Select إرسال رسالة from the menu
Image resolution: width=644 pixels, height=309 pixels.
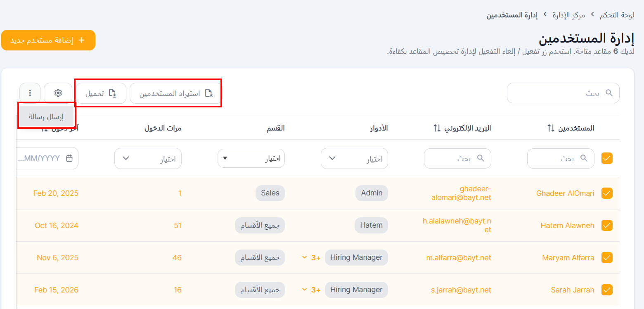coord(46,117)
